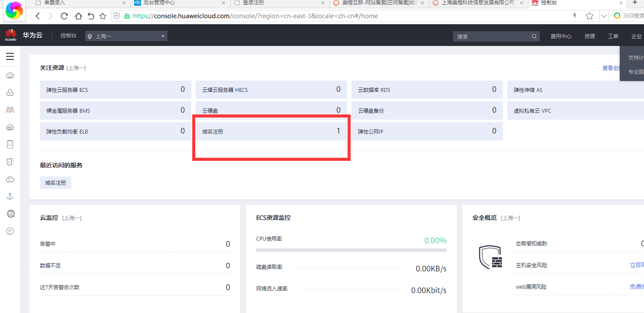Switch to the 上海美橙科技信息发展有限公司 browser tab

pos(478,3)
